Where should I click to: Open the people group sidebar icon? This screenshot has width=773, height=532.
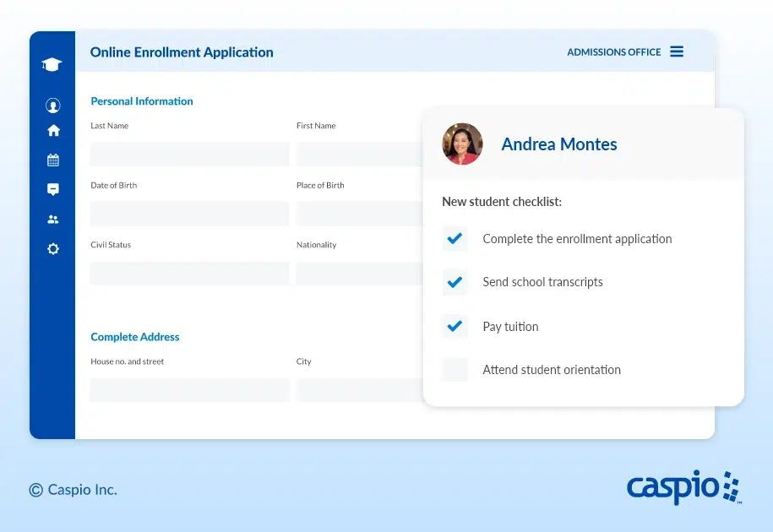(x=53, y=220)
